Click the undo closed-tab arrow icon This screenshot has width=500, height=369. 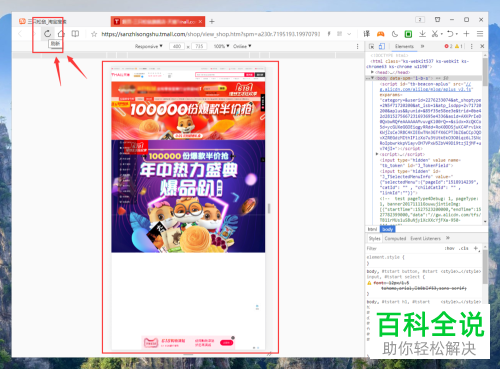click(450, 34)
